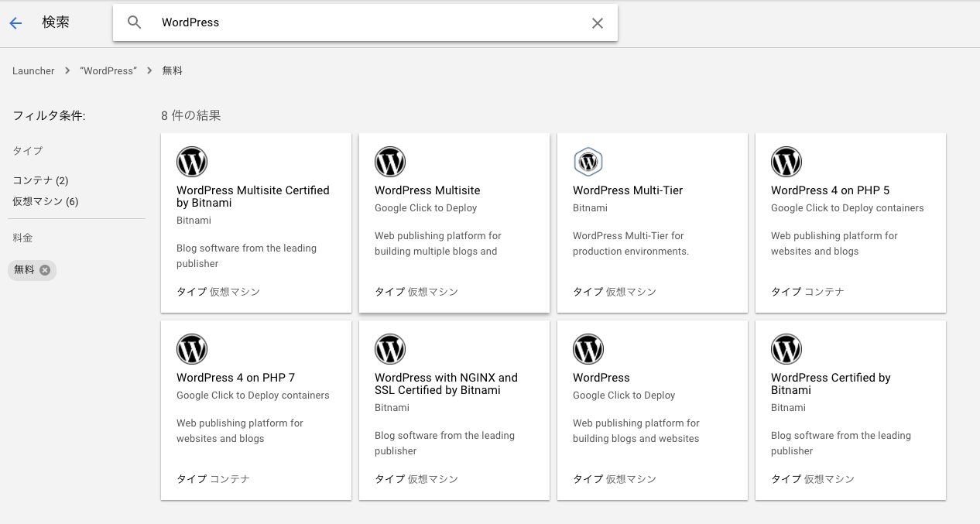980x524 pixels.
Task: Click タイプ コンテナ on PHP 5 card
Action: (x=807, y=292)
